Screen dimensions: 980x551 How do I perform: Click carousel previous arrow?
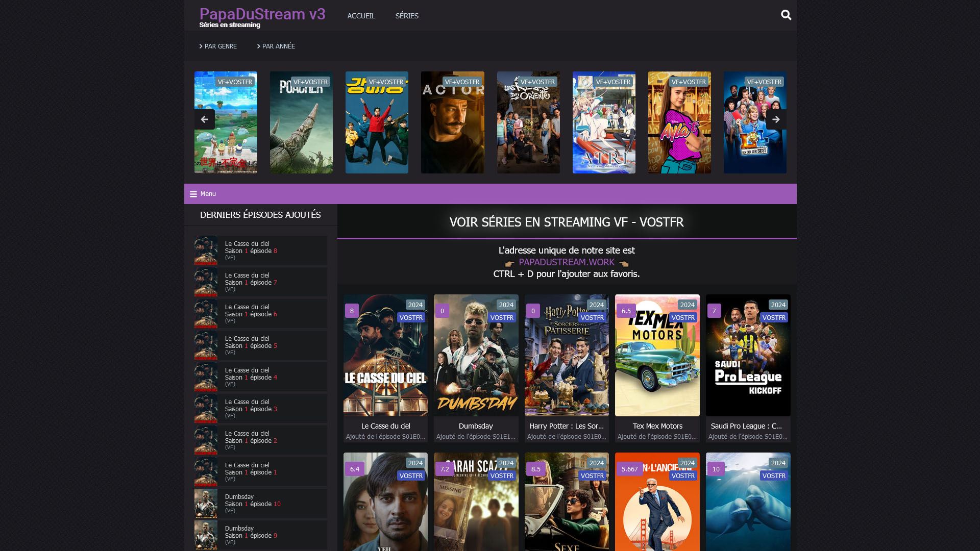tap(204, 119)
